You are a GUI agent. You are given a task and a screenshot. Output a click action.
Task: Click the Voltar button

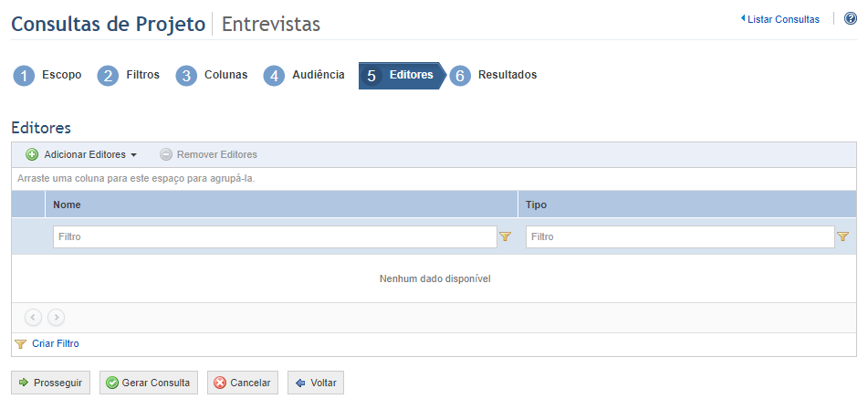316,383
